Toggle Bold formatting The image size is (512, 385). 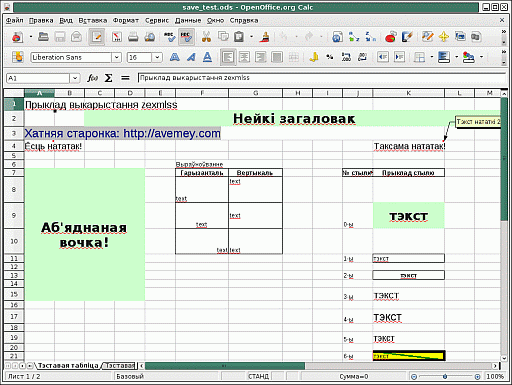coord(174,57)
